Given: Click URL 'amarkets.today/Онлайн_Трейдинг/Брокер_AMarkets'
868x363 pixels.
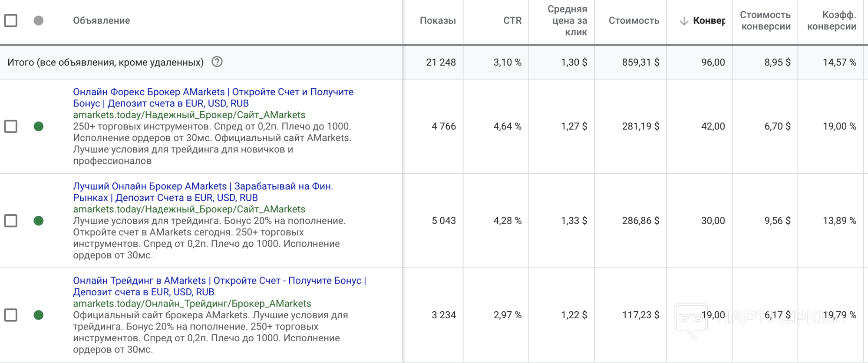Looking at the screenshot, I should click(x=192, y=303).
